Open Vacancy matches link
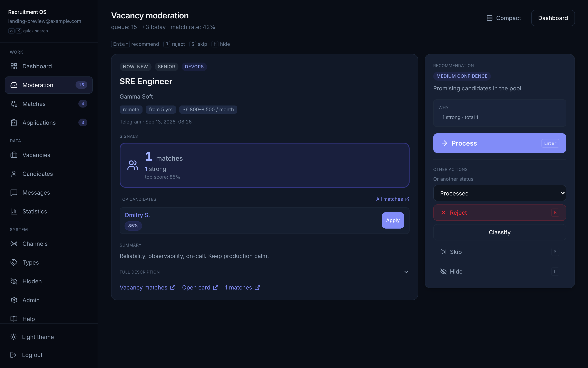This screenshot has width=588, height=368. 147,287
